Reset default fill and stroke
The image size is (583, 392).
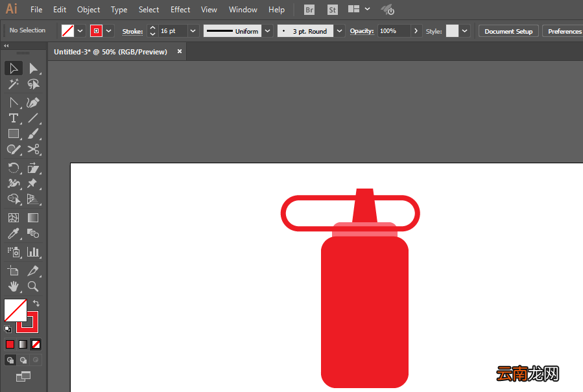(x=7, y=329)
